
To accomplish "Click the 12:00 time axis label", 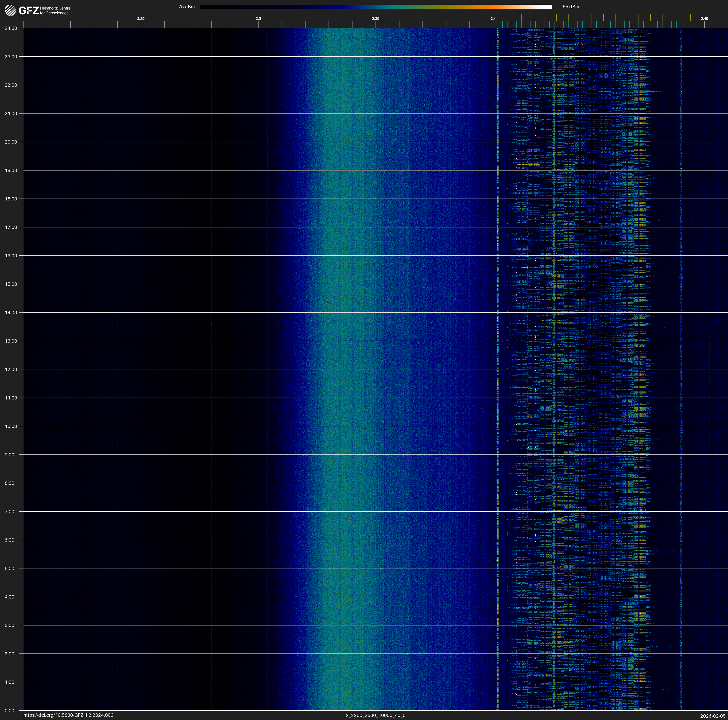I will coord(11,369).
